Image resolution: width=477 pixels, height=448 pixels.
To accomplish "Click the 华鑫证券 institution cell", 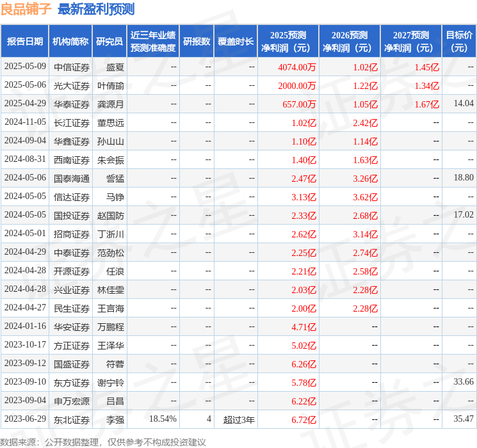I will (72, 141).
